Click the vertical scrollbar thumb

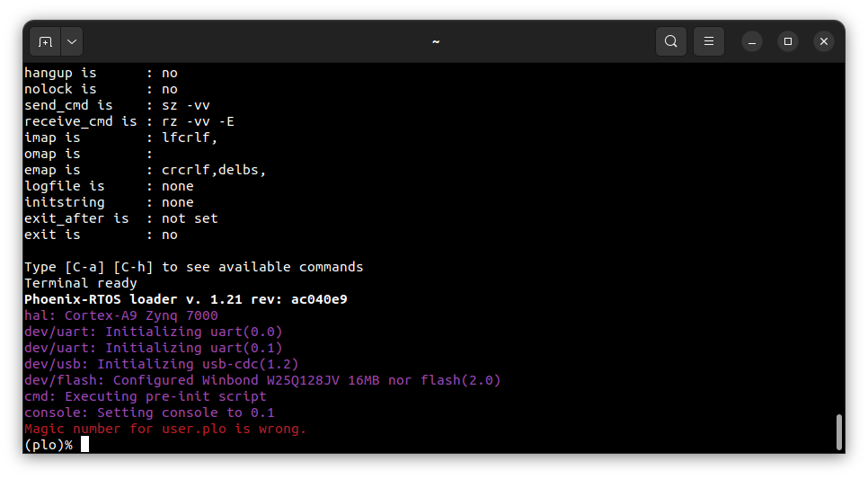click(x=839, y=432)
